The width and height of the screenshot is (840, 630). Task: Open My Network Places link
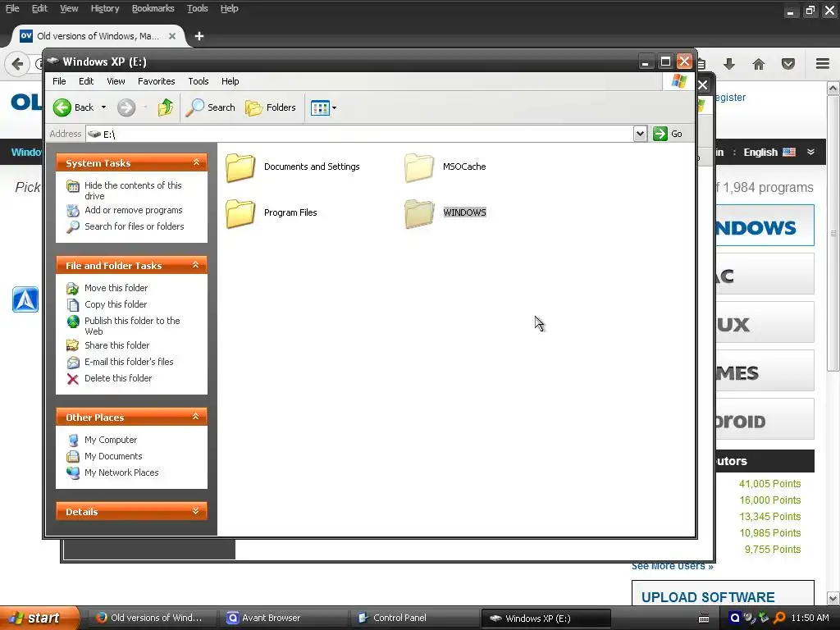click(x=121, y=472)
